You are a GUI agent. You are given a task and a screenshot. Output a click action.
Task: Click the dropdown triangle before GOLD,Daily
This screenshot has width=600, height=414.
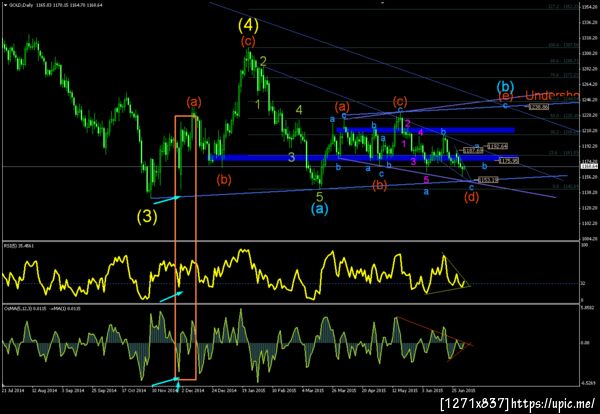[5, 5]
